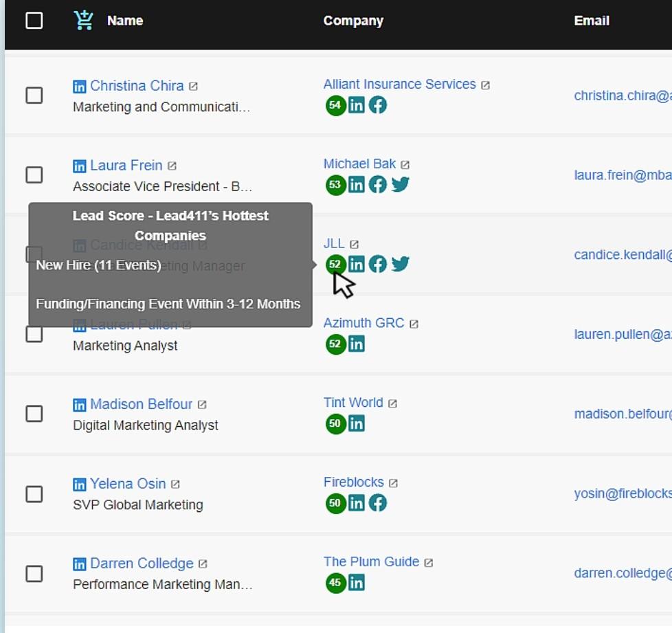Click 'SVP Global Marketing' title text
The height and width of the screenshot is (633, 672).
tap(138, 505)
